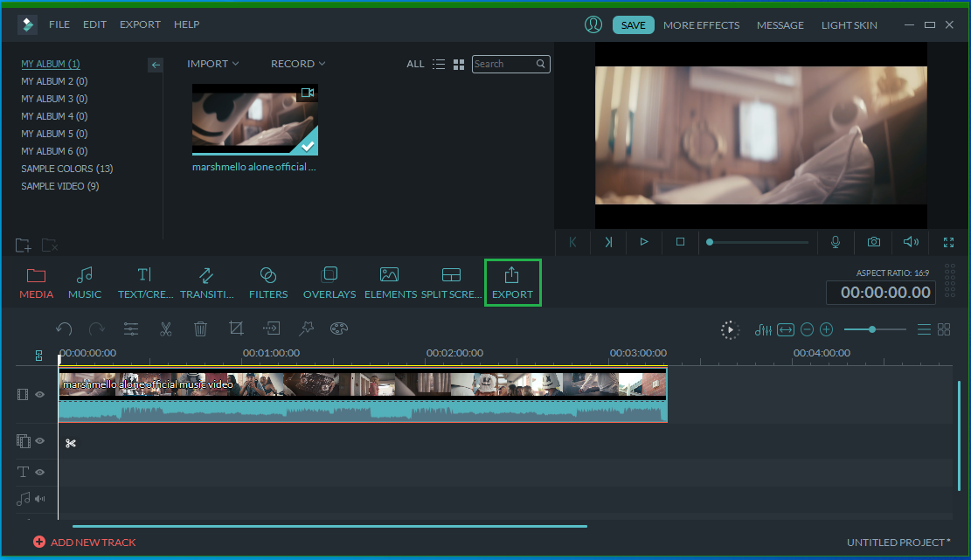The height and width of the screenshot is (560, 971).
Task: Open the EXPORT menu in menu bar
Action: [x=140, y=24]
